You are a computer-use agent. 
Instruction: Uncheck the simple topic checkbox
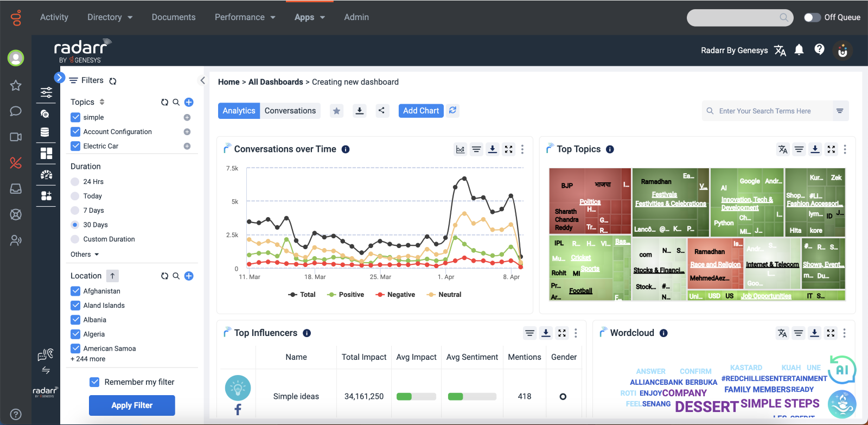pos(76,117)
